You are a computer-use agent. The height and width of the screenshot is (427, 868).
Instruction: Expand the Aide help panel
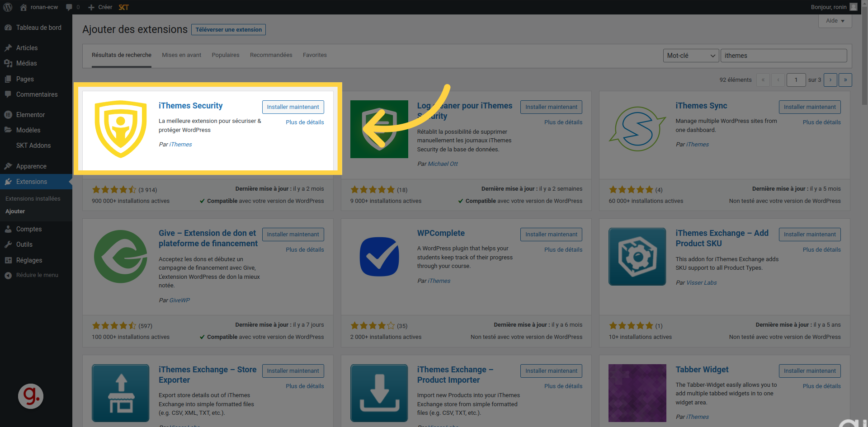tap(835, 21)
